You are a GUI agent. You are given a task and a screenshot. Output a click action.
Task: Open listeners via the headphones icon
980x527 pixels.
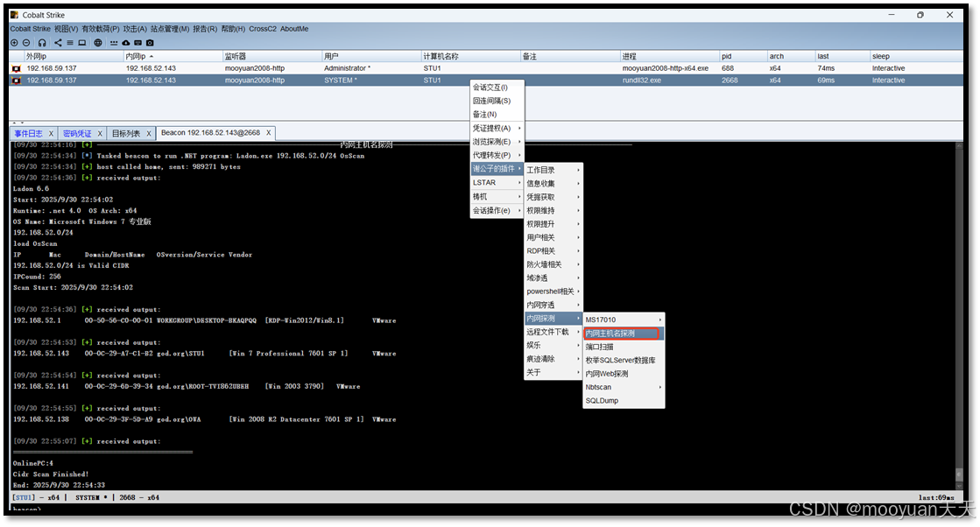click(42, 43)
